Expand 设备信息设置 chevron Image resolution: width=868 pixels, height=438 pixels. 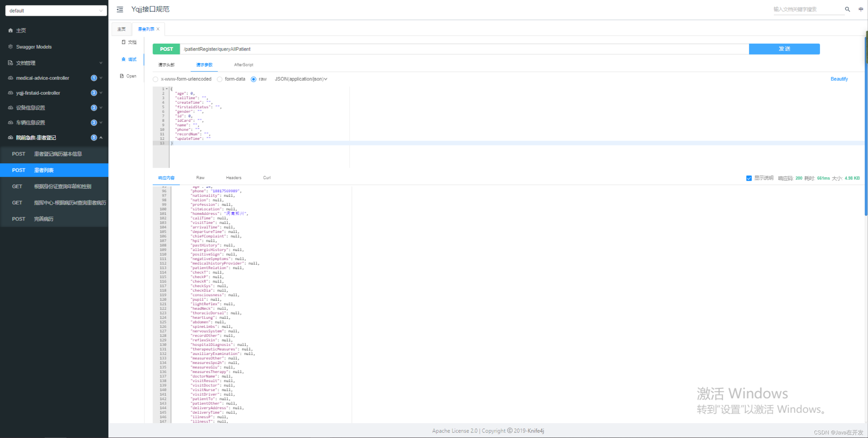tap(101, 108)
